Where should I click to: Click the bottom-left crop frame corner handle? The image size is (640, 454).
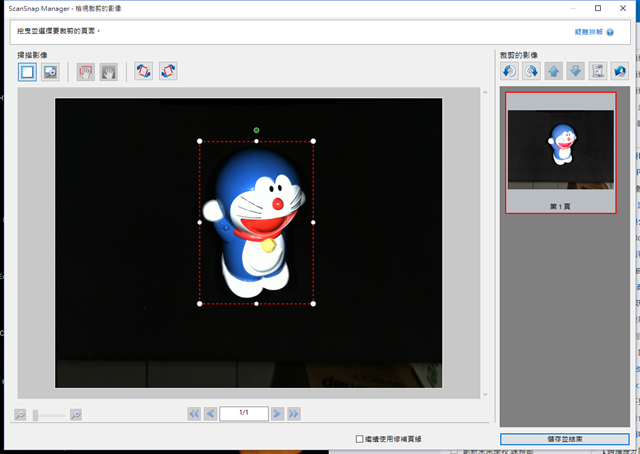tap(200, 304)
